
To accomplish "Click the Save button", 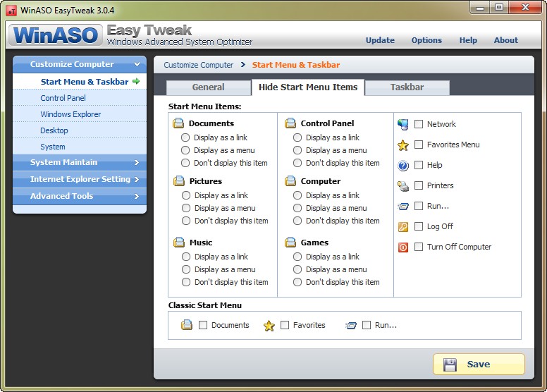I will click(x=479, y=364).
